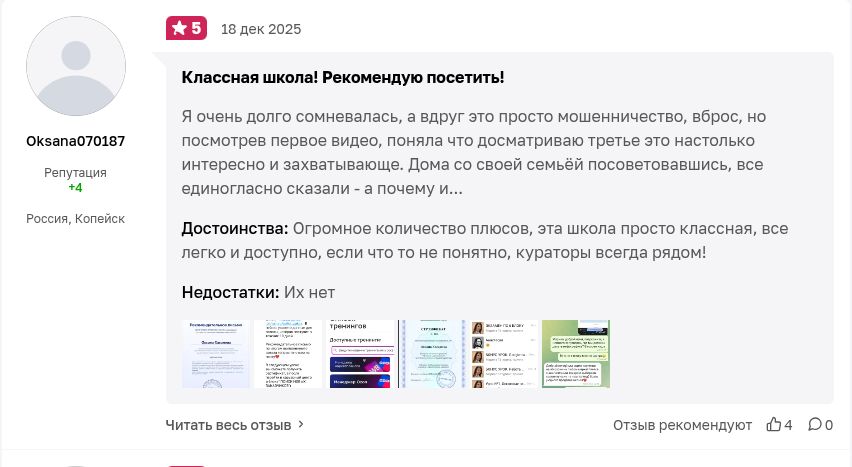Open the sixth thumbnail with green chat messages

coord(576,354)
